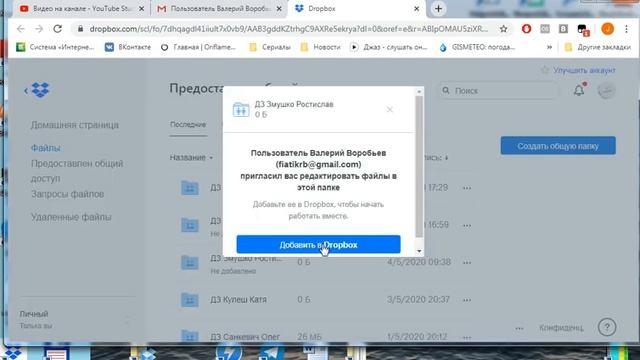Click the dialog scrollbar down arrow
The height and width of the screenshot is (360, 640).
pos(419,251)
